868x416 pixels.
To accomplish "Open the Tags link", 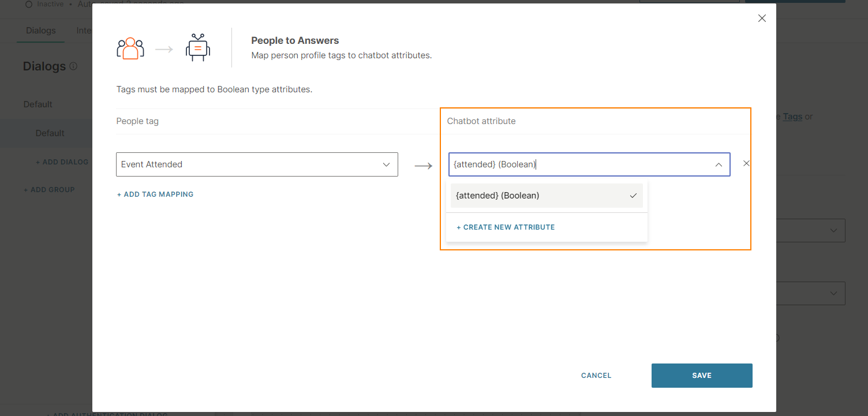I will coord(792,117).
